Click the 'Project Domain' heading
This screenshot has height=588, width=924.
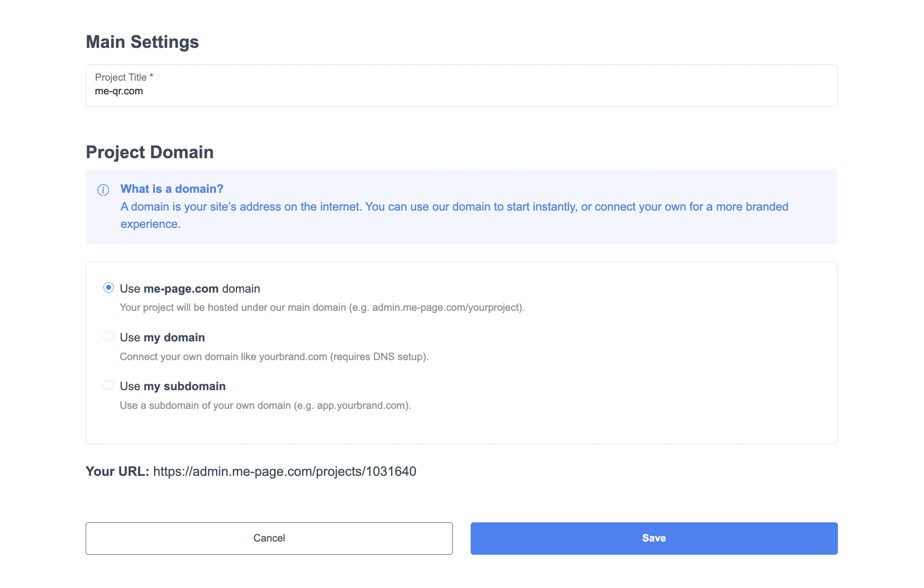149,152
